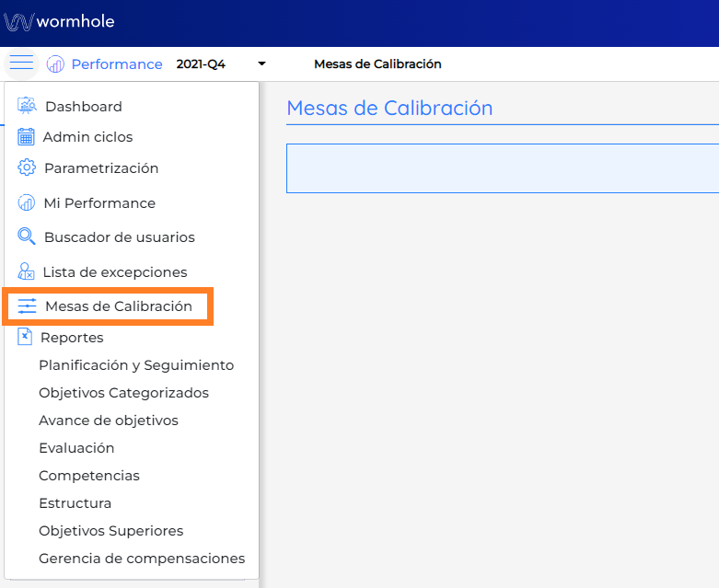This screenshot has height=588, width=719.
Task: Click the Wormhole logo in header
Action: 60,21
